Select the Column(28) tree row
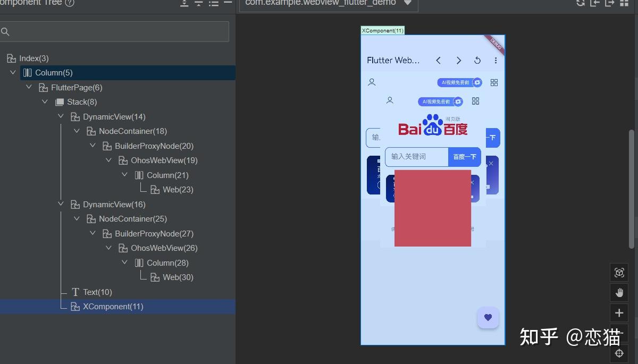Image resolution: width=638 pixels, height=364 pixels. pos(117,263)
